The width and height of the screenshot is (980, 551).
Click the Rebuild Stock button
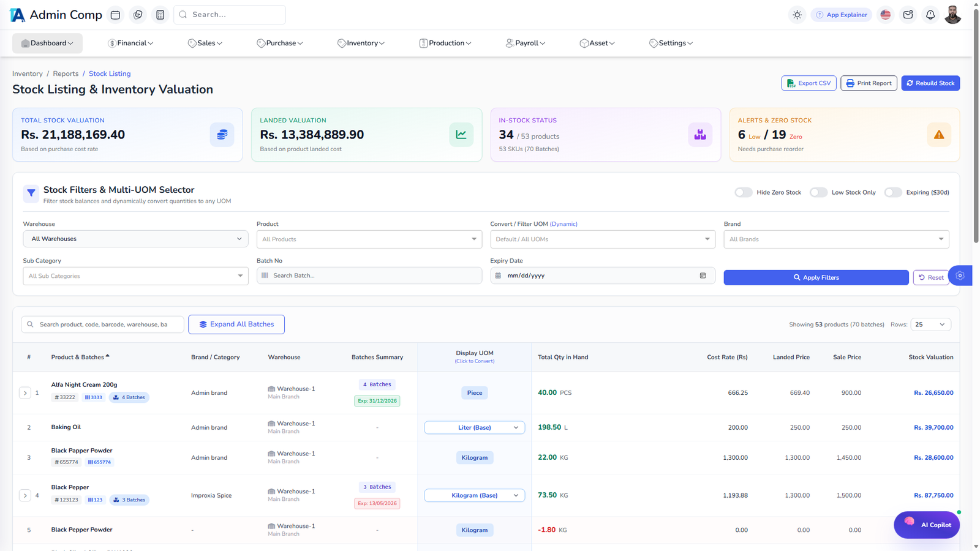[x=930, y=83]
